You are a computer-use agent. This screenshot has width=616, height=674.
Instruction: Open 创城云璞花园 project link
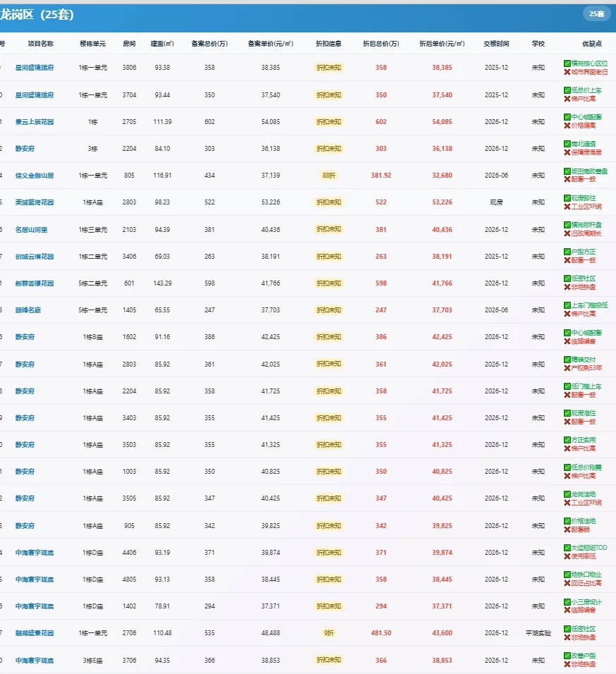click(35, 257)
